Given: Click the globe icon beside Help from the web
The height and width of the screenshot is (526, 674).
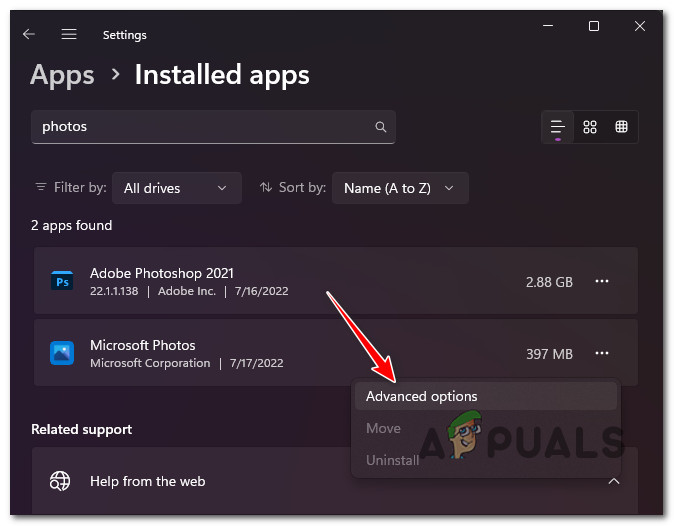Looking at the screenshot, I should (x=61, y=481).
